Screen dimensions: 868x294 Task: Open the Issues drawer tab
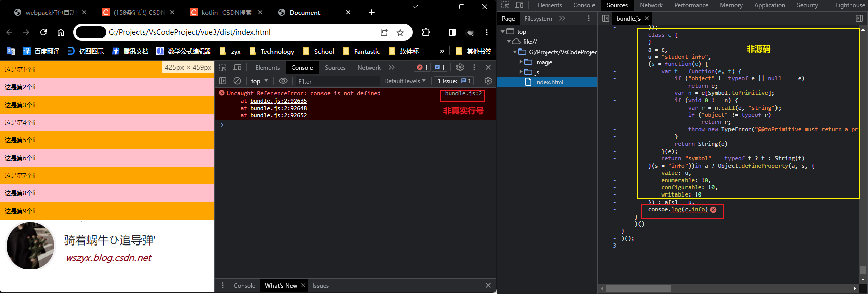(x=321, y=285)
